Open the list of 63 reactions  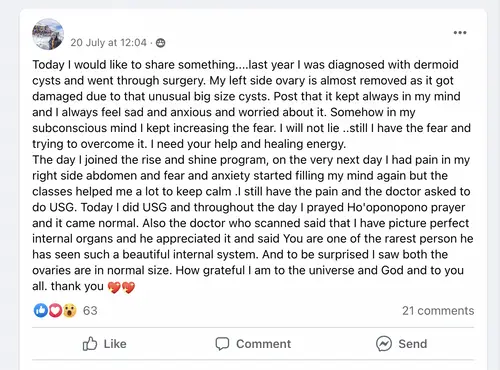coord(90,311)
